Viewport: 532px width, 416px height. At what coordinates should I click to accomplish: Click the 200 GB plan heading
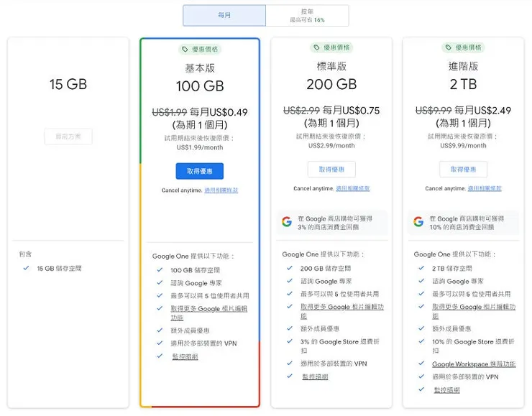coord(331,84)
